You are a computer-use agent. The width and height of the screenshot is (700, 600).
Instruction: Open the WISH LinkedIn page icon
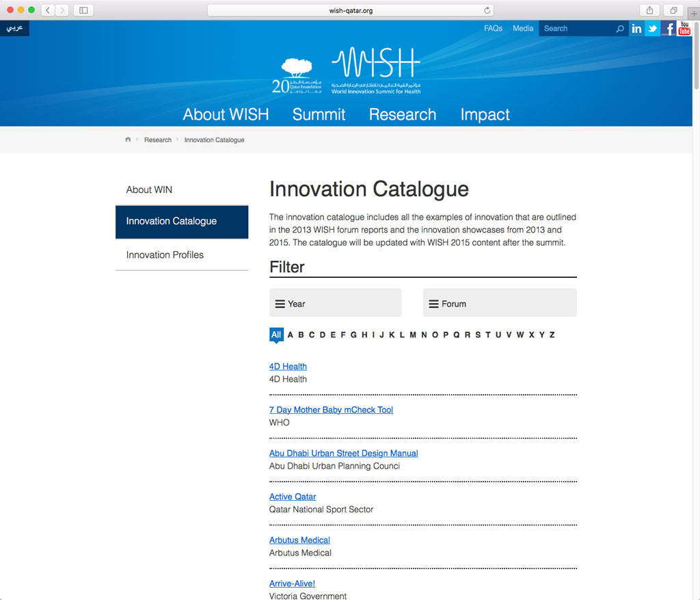click(636, 29)
